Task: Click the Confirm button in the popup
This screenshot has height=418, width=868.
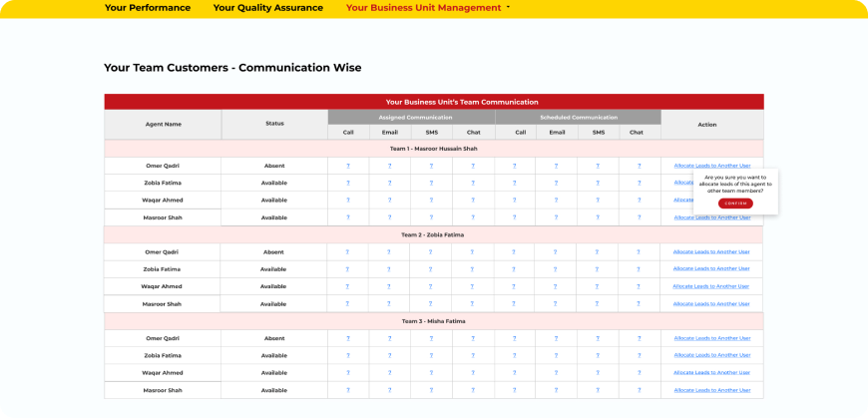Action: pos(735,203)
